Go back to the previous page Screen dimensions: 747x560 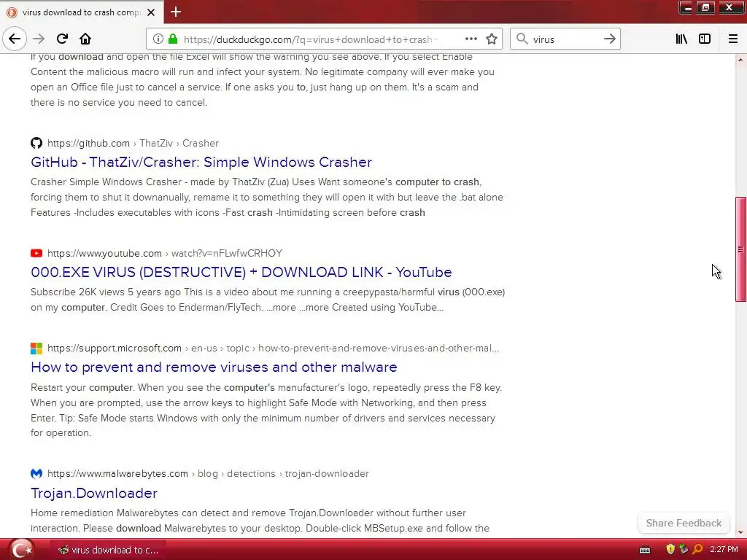[15, 39]
